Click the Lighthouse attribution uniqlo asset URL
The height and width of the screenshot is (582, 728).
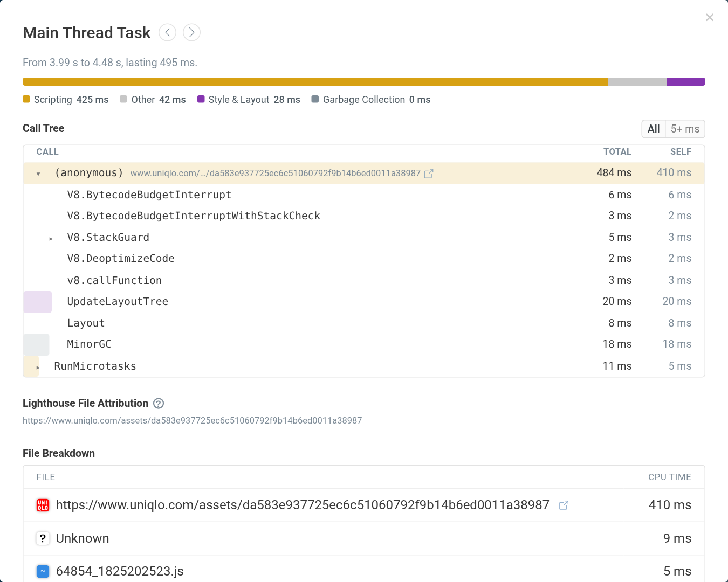pos(192,420)
